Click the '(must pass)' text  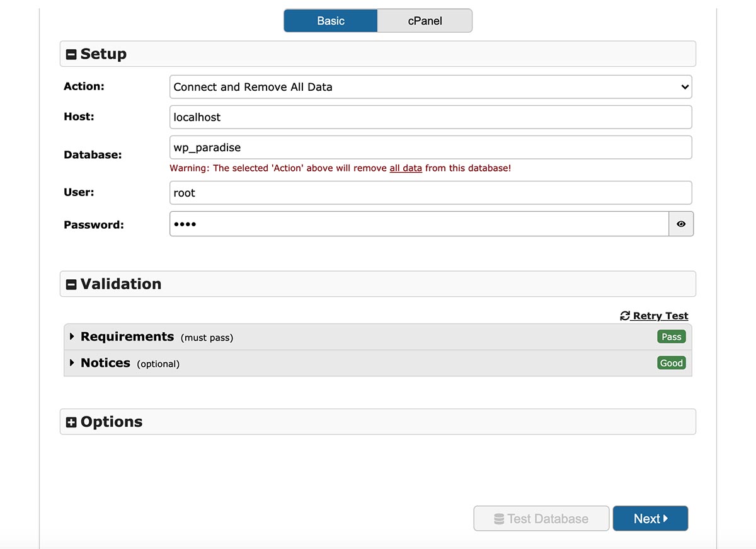[207, 338]
